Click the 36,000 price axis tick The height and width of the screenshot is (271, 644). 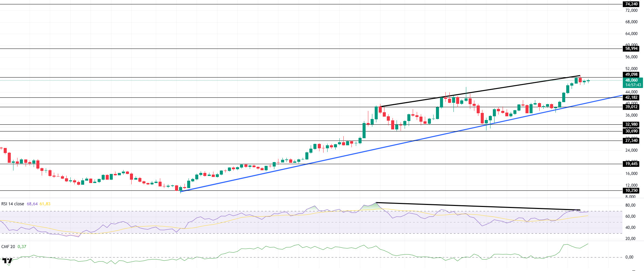coord(631,115)
